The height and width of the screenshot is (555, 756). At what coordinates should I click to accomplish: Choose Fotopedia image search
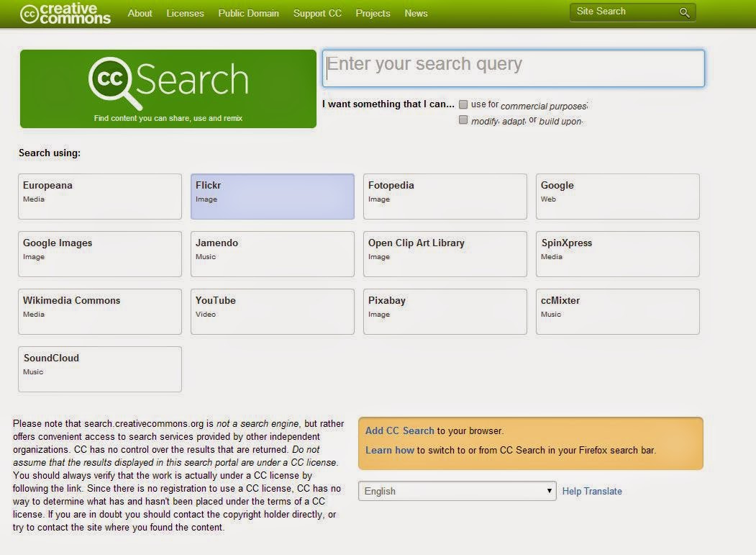coord(445,197)
